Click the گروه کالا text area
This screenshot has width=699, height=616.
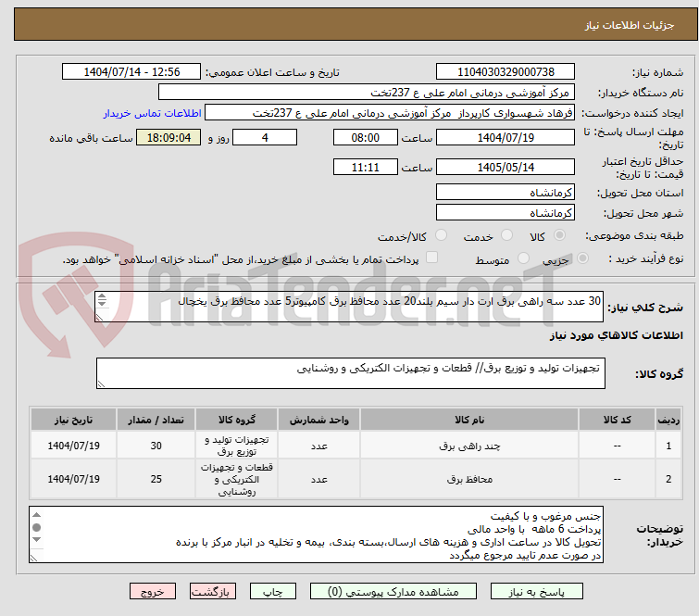[x=350, y=373]
